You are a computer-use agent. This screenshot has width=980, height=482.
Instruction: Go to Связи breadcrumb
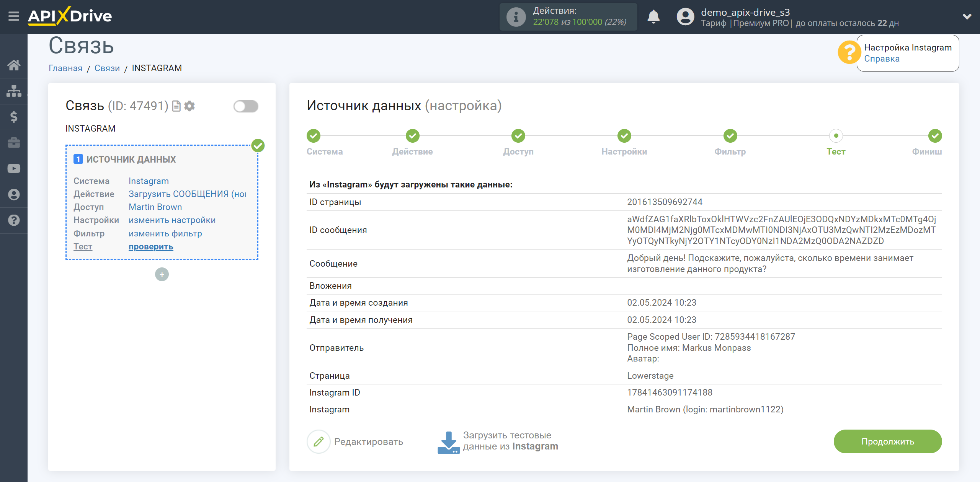click(107, 68)
